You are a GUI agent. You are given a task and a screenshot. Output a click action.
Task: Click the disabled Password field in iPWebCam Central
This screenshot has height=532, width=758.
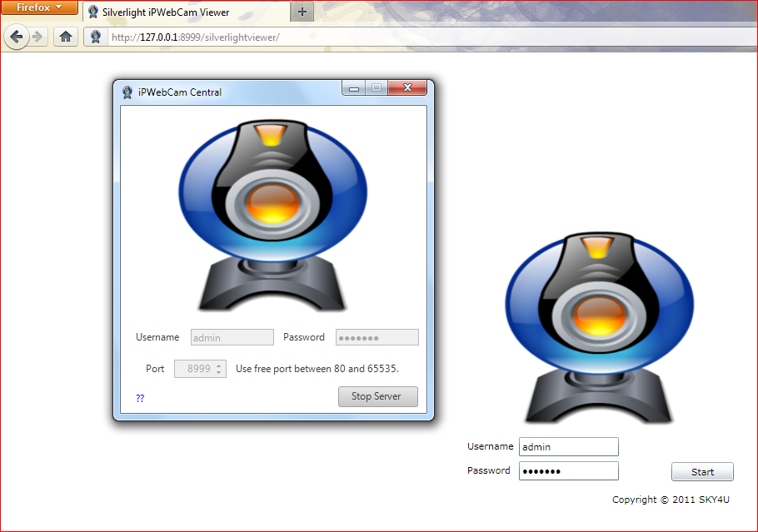pos(377,337)
